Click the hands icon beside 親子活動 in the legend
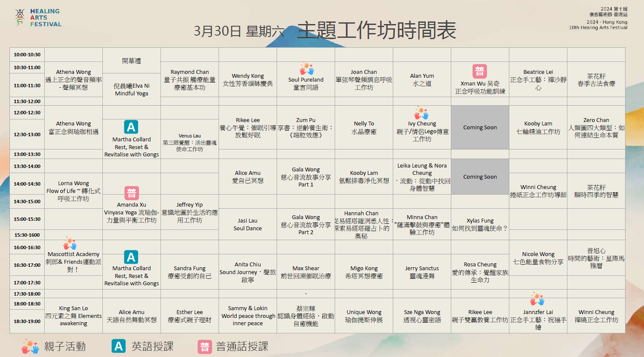Screen dimensions: 644x357 tap(30, 346)
